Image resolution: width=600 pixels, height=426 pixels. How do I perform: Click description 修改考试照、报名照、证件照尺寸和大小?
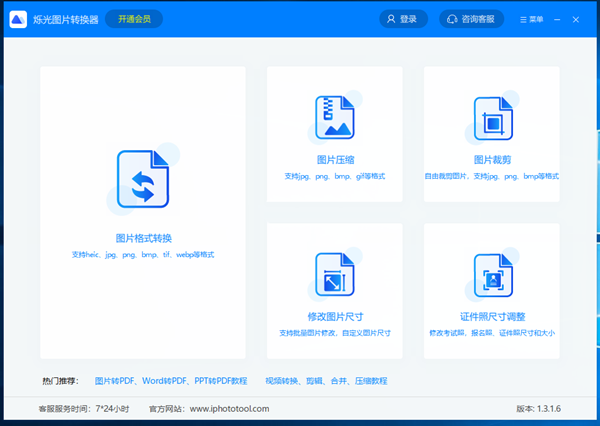point(492,333)
